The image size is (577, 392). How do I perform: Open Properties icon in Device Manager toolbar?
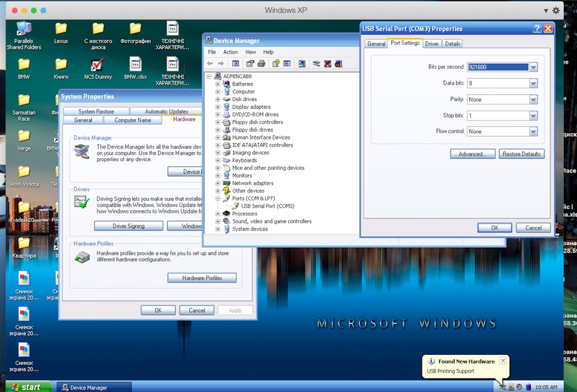click(x=250, y=64)
